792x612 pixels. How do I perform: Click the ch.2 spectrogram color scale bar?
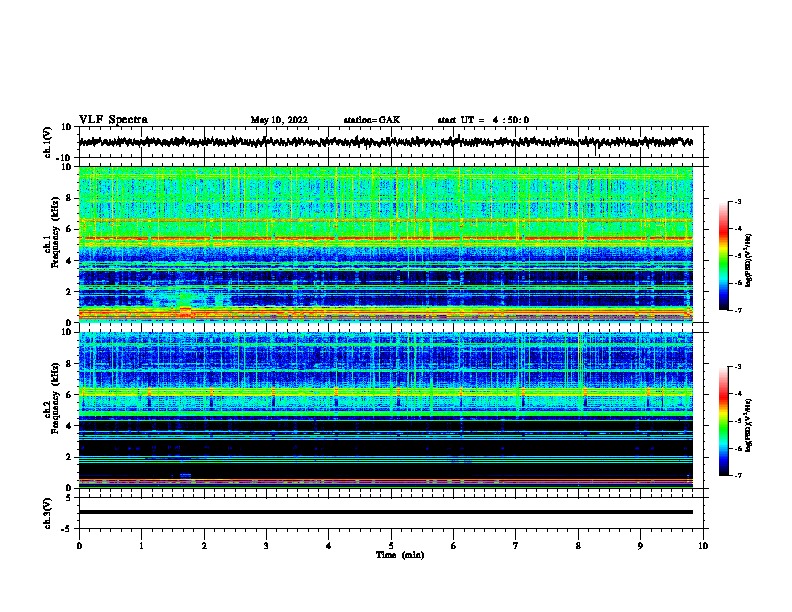click(723, 421)
